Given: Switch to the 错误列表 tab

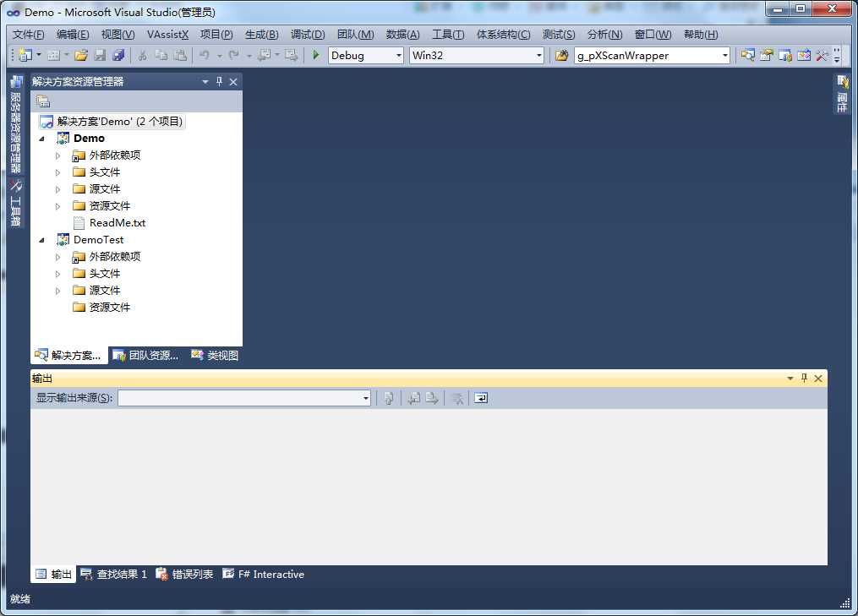Looking at the screenshot, I should pyautogui.click(x=184, y=574).
